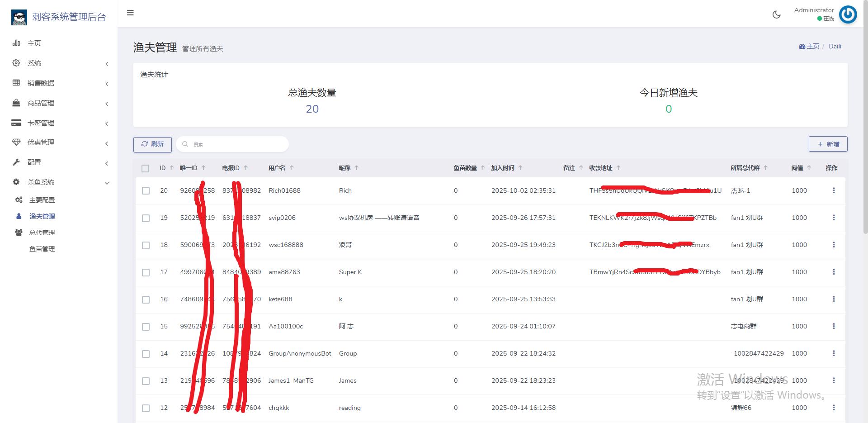Check the select-all checkbox in table header
Screen dimensions: 868x423
click(x=145, y=168)
